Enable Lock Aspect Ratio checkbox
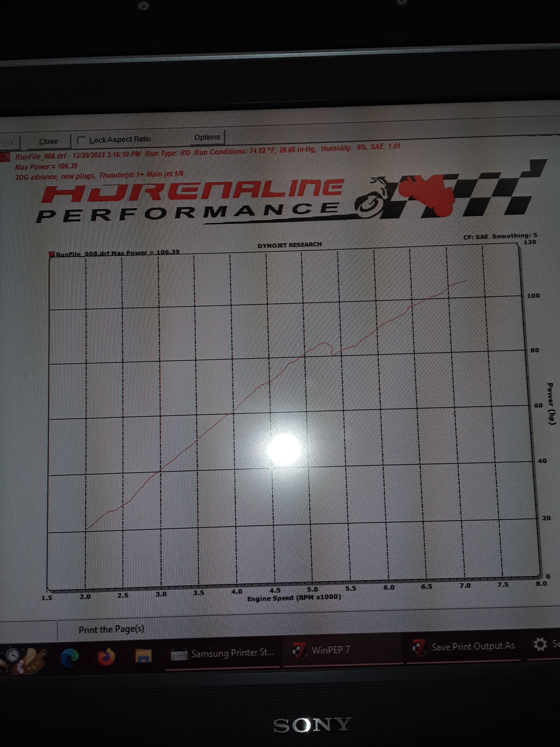 [81, 140]
